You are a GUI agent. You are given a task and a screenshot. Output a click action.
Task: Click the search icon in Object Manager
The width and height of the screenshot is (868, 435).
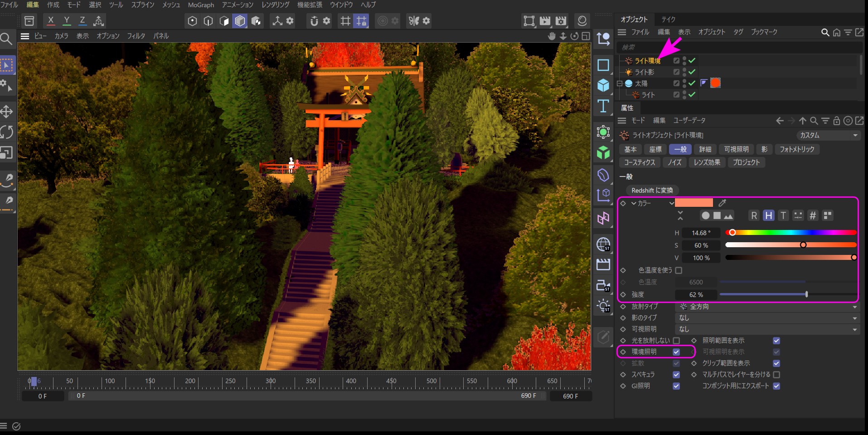tap(825, 32)
